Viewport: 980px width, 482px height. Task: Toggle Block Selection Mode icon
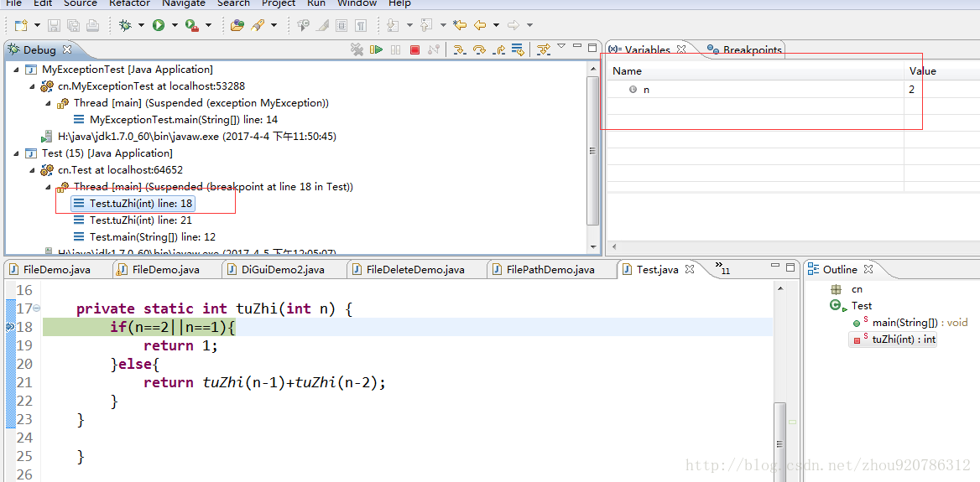341,26
